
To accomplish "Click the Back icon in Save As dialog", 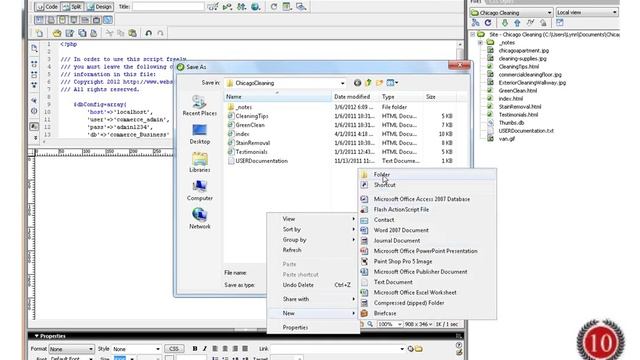I will (x=358, y=83).
